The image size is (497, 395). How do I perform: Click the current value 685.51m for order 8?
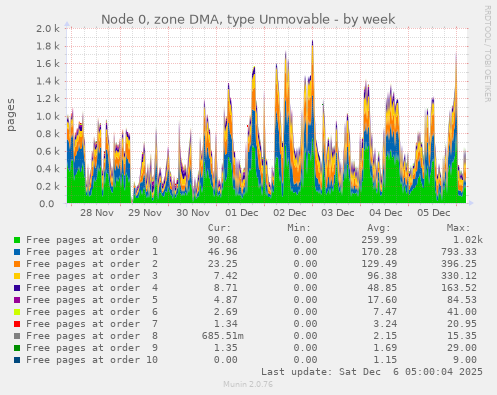[223, 336]
